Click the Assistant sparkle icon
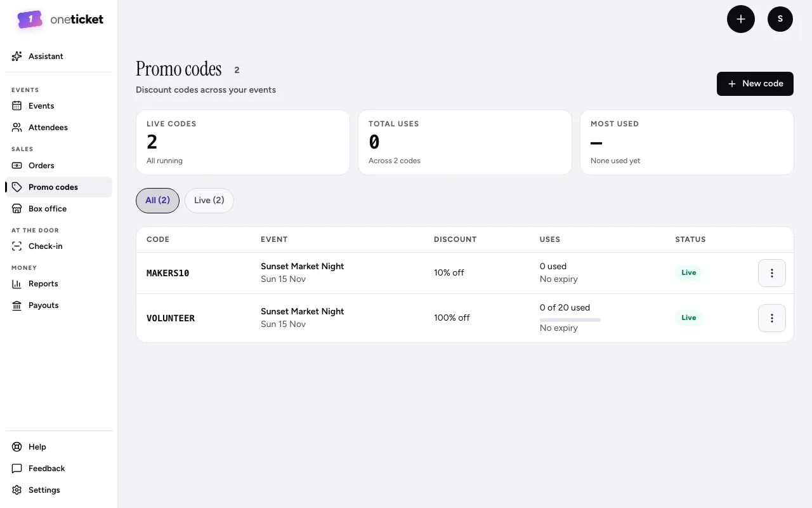This screenshot has height=508, width=812. coord(17,57)
